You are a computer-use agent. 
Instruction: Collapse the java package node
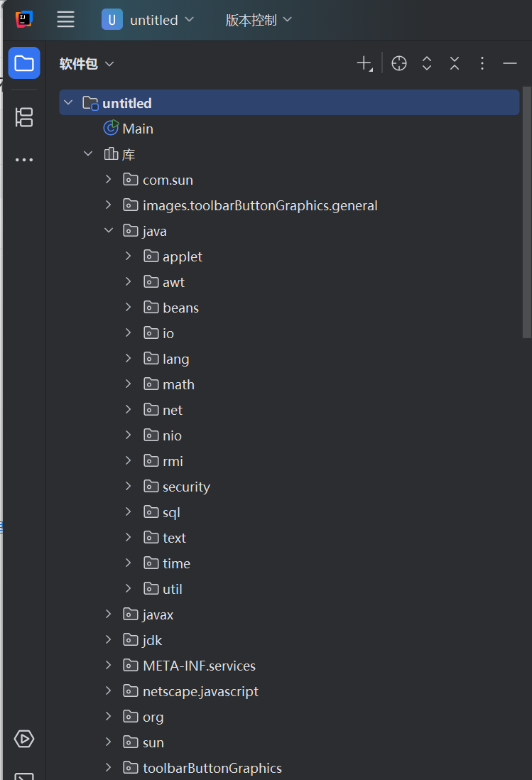[109, 230]
